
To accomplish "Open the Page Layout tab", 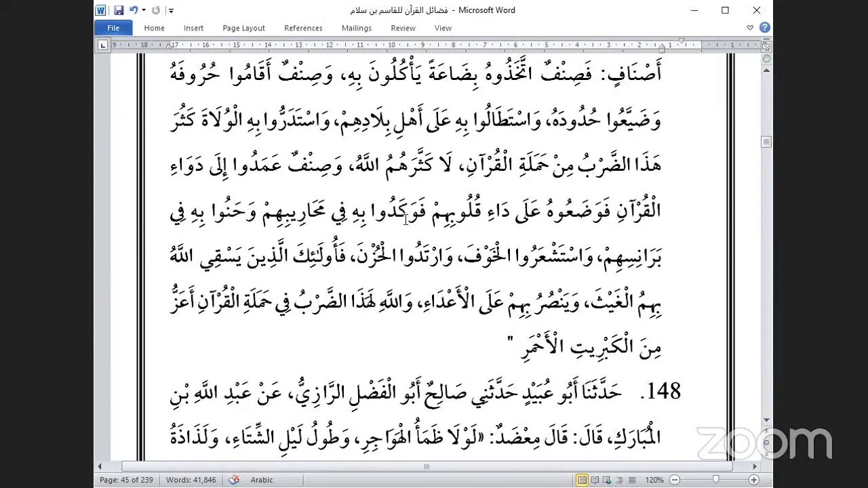I will 243,28.
